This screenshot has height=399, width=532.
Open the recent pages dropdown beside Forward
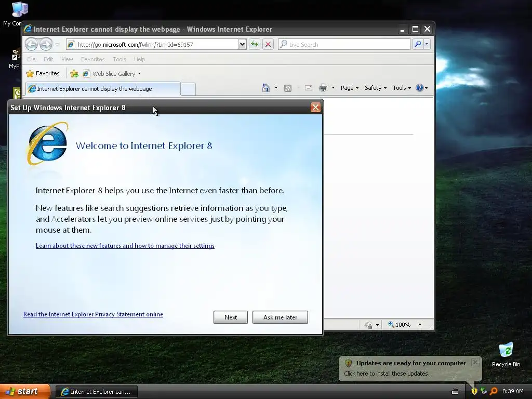coord(57,45)
